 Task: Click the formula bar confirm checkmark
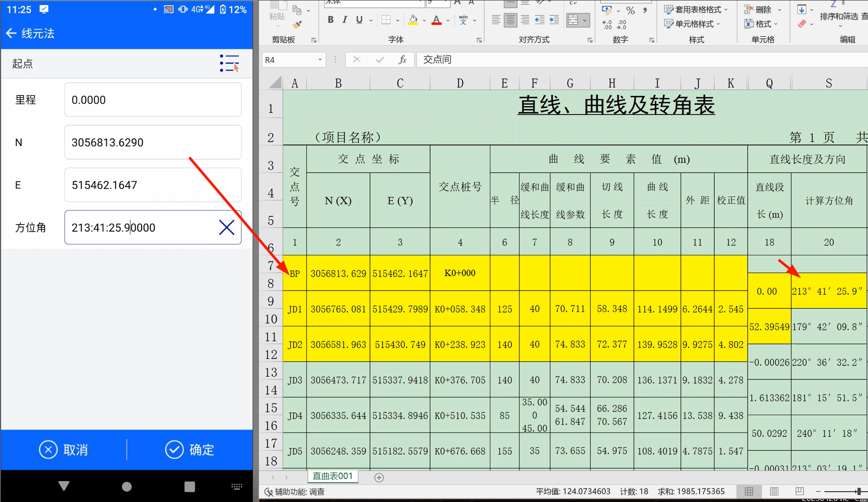click(x=380, y=60)
